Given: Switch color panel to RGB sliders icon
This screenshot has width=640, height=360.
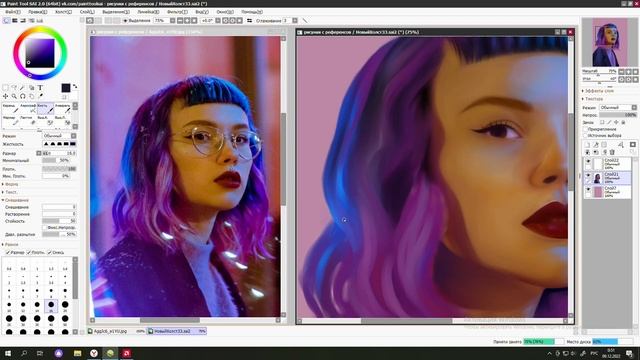Looking at the screenshot, I should click(15, 20).
